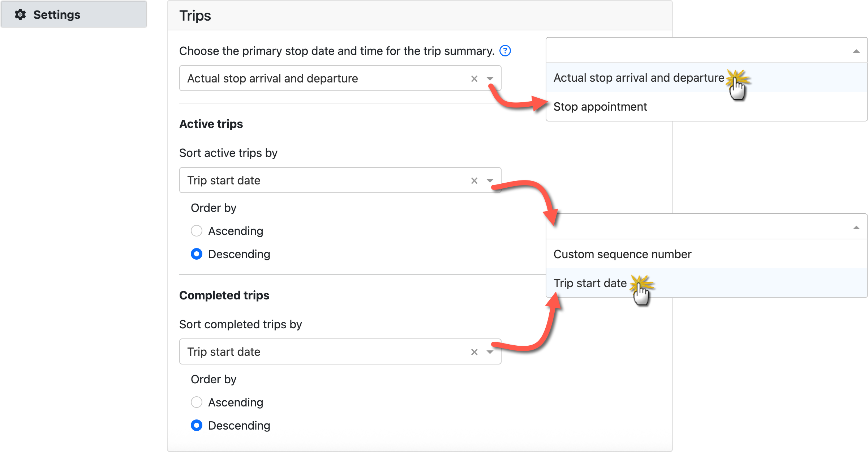Pick Actual stop arrival and departure option
The image size is (868, 452).
tap(639, 78)
